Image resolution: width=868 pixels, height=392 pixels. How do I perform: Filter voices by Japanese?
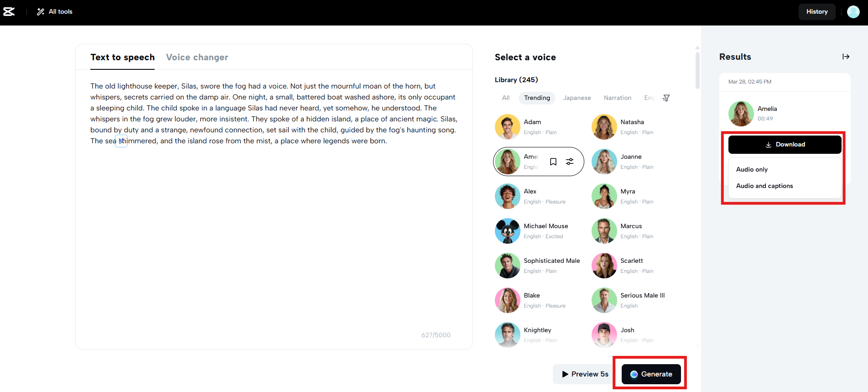click(577, 98)
